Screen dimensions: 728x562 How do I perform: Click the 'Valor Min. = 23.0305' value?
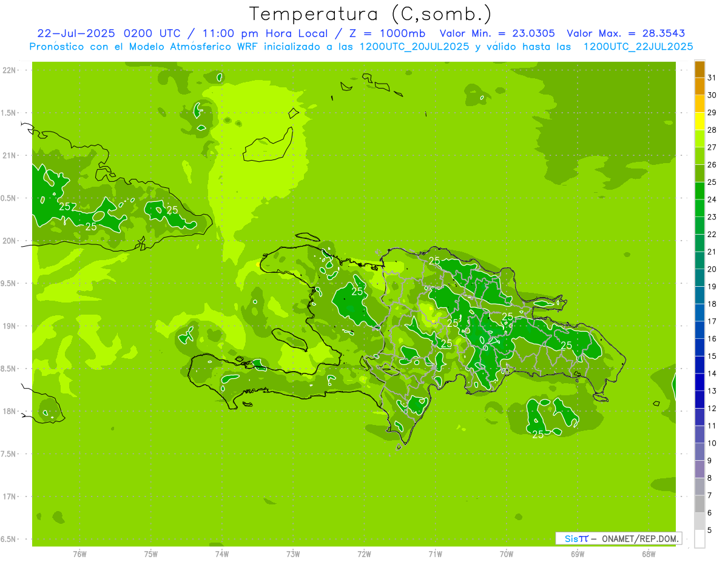(x=497, y=33)
